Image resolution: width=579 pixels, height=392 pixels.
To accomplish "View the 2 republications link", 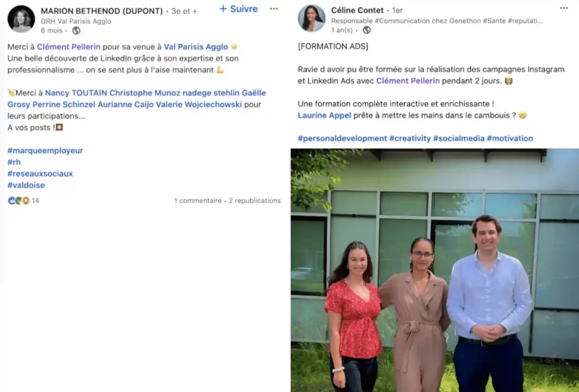I will [x=254, y=201].
